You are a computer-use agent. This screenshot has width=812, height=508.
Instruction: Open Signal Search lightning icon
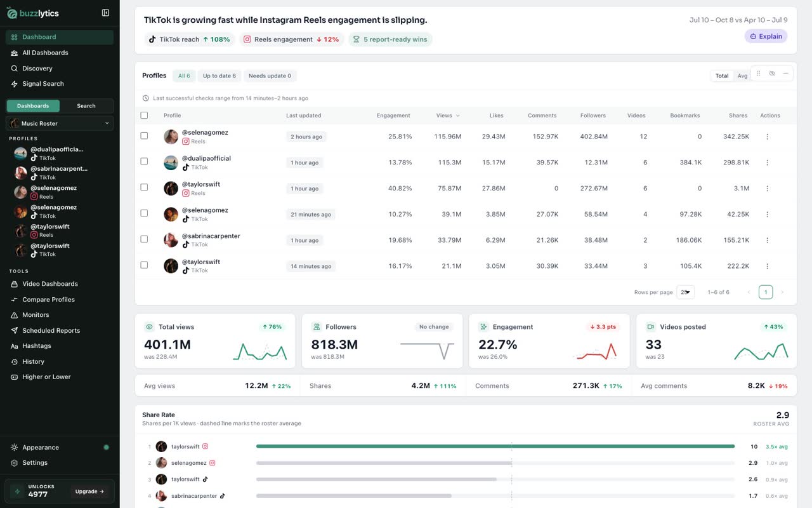(15, 84)
